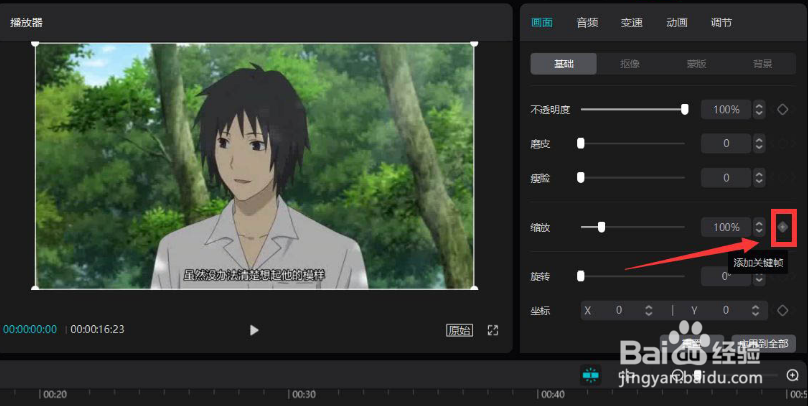Click the 00:30 mark on timeline ruler
Screen dimensions: 808x406
click(x=304, y=395)
